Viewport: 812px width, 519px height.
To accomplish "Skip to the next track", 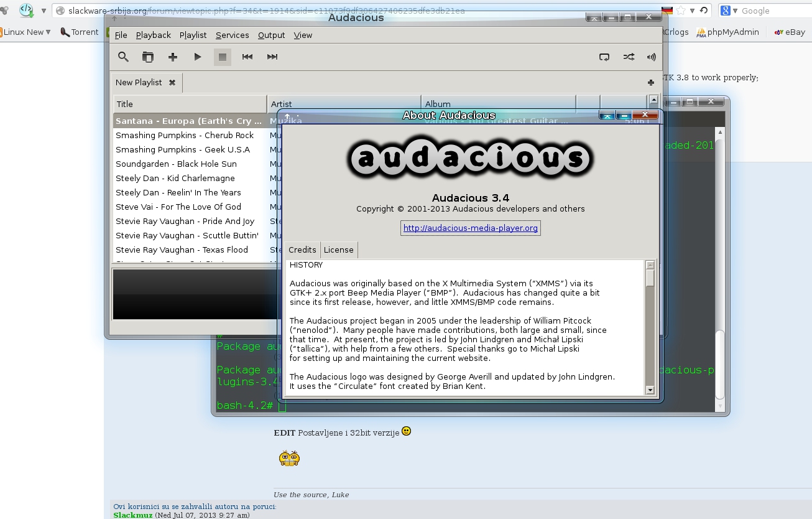I will click(x=272, y=57).
